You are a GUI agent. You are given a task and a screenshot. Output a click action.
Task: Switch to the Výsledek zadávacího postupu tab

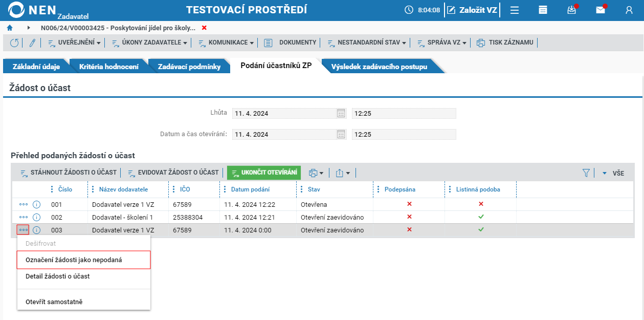pos(379,67)
